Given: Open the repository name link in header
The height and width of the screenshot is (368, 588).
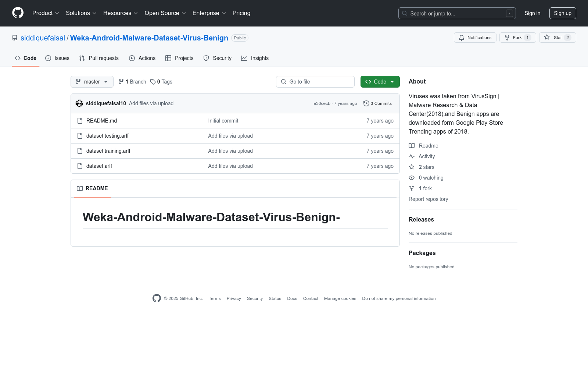Looking at the screenshot, I should tap(149, 38).
